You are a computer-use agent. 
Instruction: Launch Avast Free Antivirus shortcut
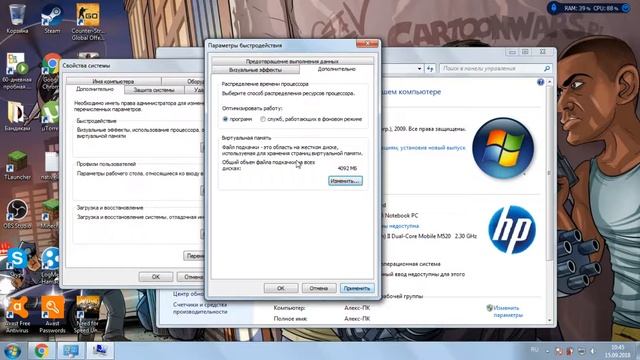pos(17,314)
